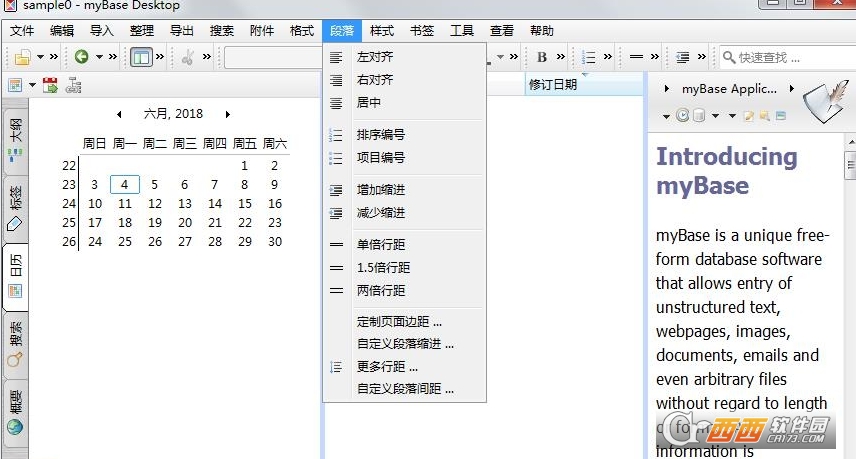Open the 样式 menu

tap(382, 31)
